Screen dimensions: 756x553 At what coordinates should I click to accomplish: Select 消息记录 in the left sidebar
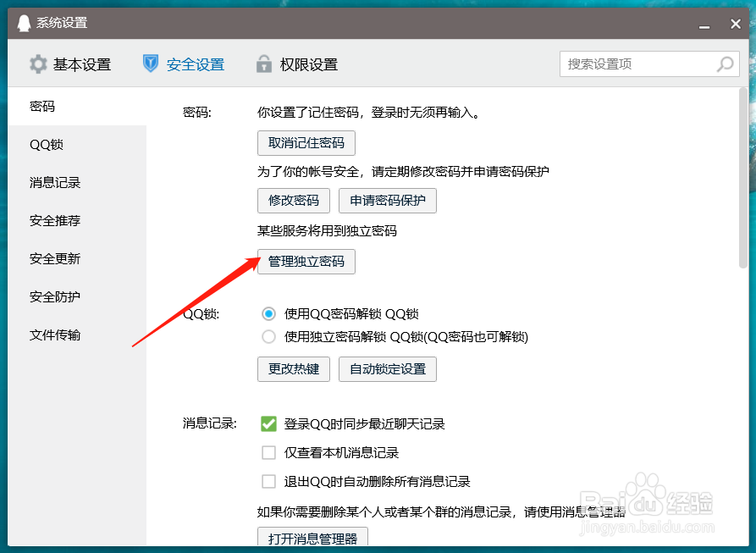click(x=77, y=183)
